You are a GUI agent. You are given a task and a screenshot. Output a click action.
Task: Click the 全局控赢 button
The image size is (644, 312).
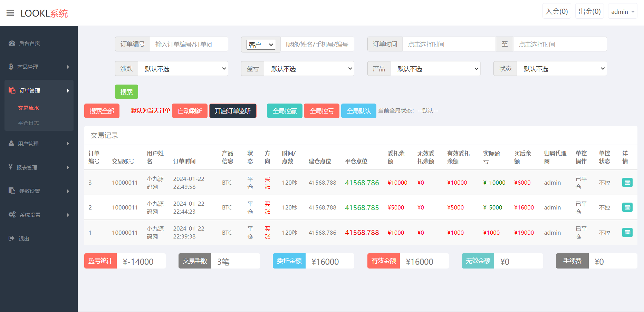pos(285,111)
